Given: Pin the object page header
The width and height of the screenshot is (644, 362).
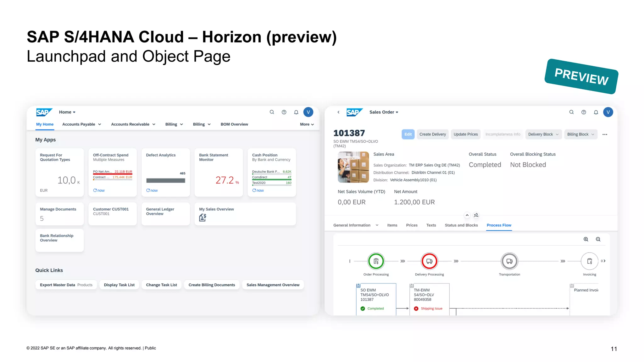Looking at the screenshot, I should [476, 215].
